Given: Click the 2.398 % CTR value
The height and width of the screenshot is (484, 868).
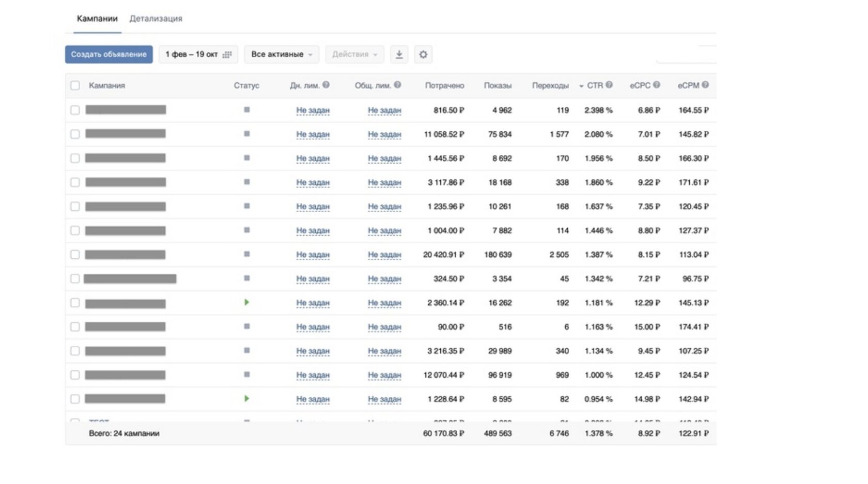Looking at the screenshot, I should point(598,110).
